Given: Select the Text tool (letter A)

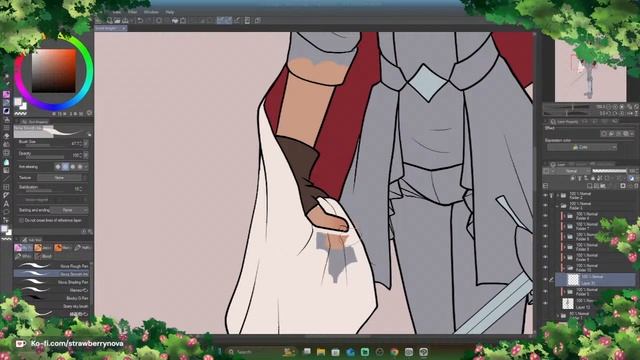Looking at the screenshot, I should click(x=6, y=204).
